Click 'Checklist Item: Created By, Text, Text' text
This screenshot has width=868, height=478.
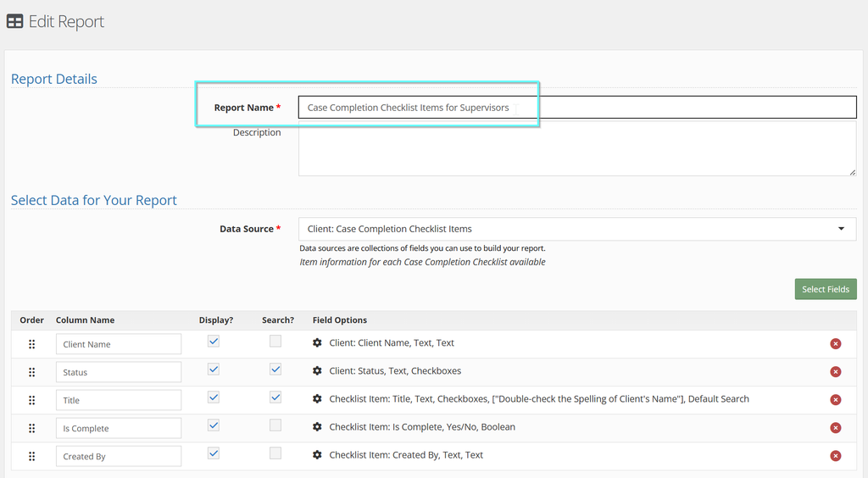406,455
